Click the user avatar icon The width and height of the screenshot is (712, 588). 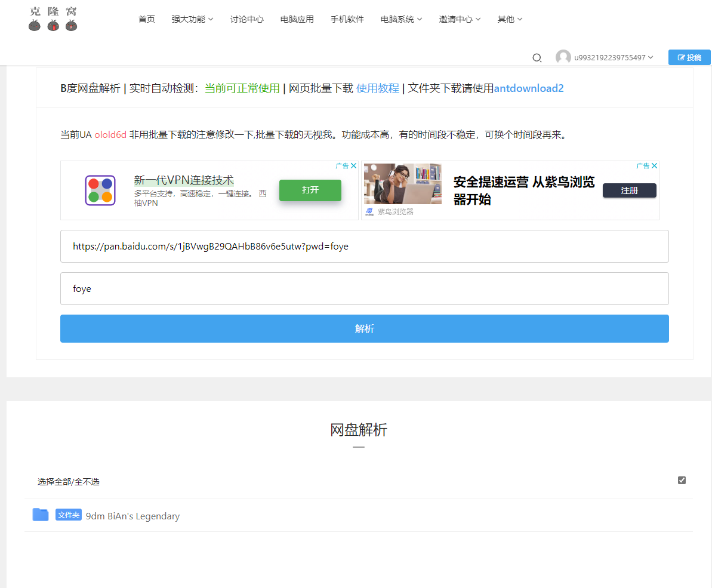coord(563,57)
